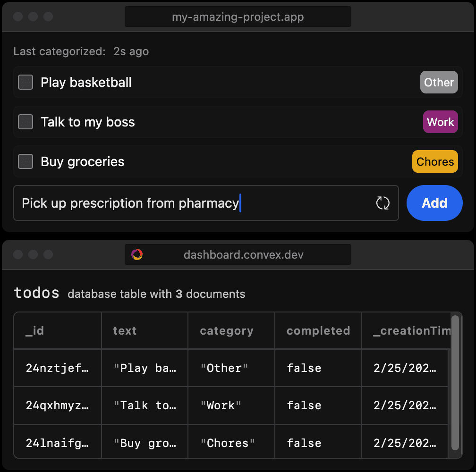Select the 'Work' category badge on Talk to my boss
The width and height of the screenshot is (476, 472).
pyautogui.click(x=440, y=122)
